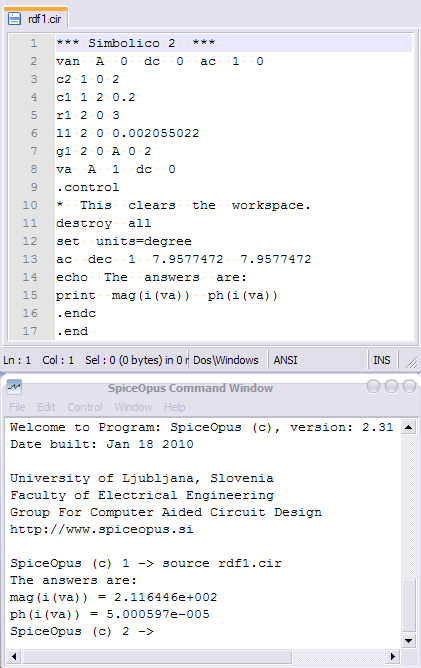Image resolution: width=421 pixels, height=668 pixels.
Task: Click the scroll down arrow in command window
Action: [408, 640]
